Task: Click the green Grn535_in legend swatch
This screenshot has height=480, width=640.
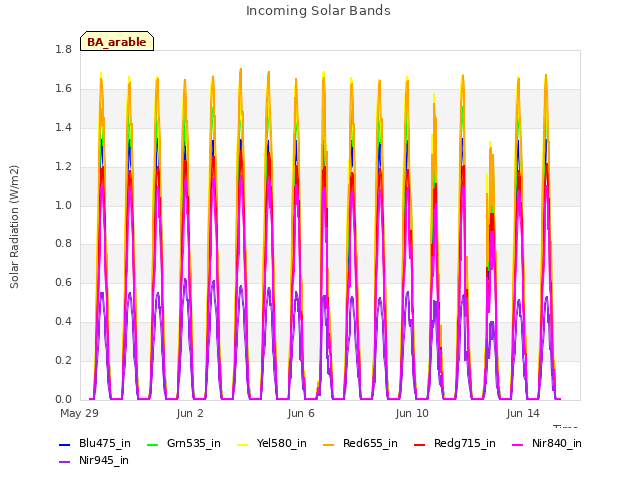Action: pyautogui.click(x=152, y=444)
